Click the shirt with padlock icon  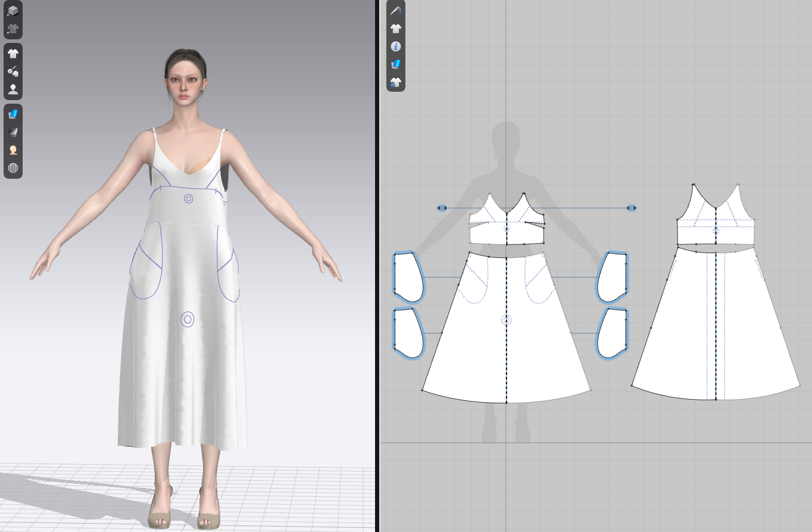pos(395,82)
